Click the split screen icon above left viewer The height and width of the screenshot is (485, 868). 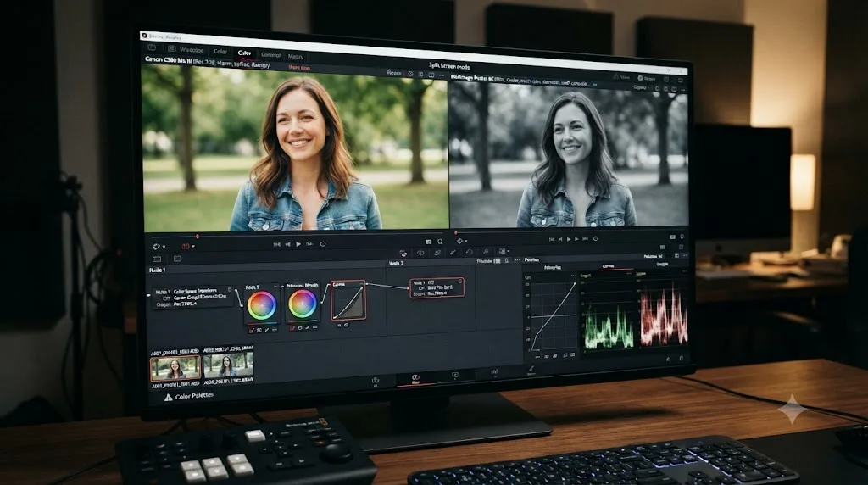[x=431, y=75]
